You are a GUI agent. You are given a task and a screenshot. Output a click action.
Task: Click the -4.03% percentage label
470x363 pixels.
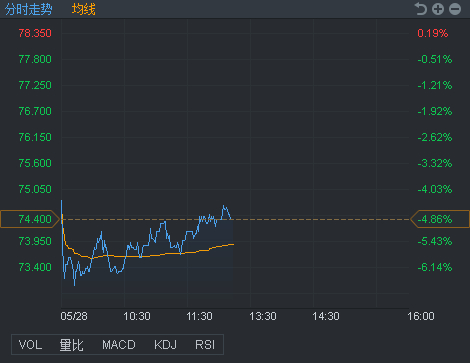pos(435,189)
